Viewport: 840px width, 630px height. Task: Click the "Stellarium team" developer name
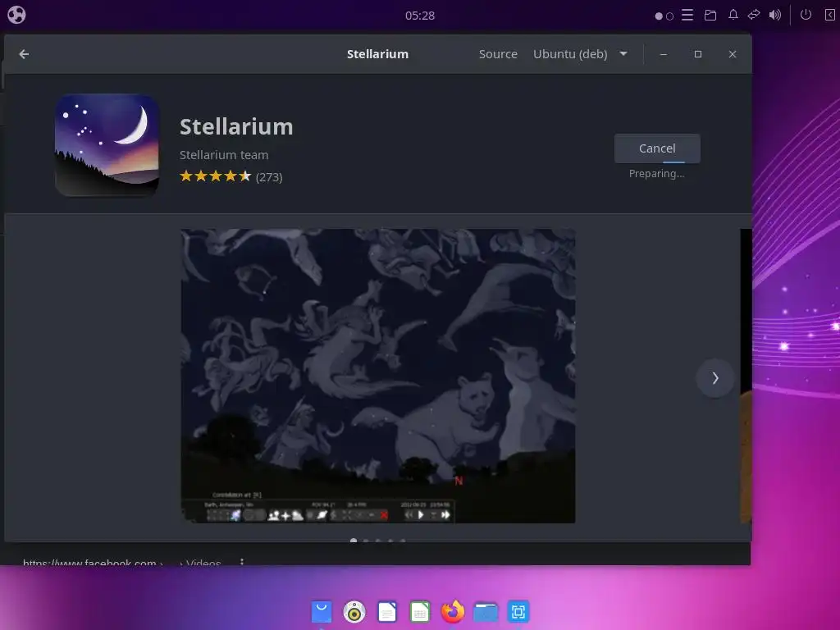(x=224, y=155)
